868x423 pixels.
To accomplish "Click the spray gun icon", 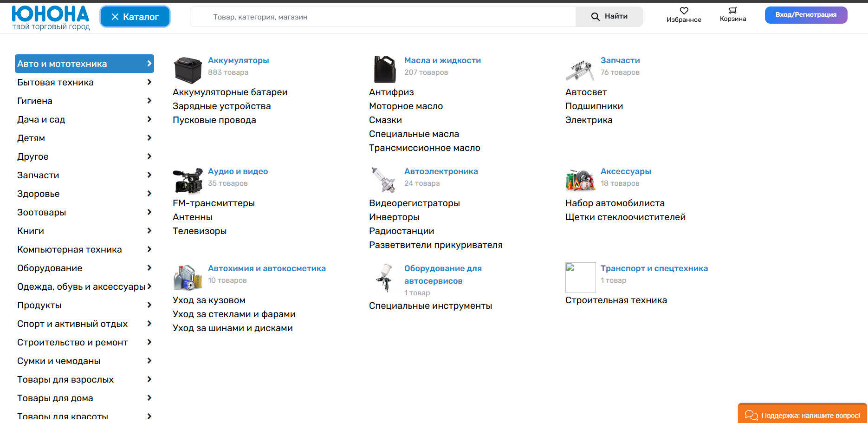I will [x=384, y=277].
